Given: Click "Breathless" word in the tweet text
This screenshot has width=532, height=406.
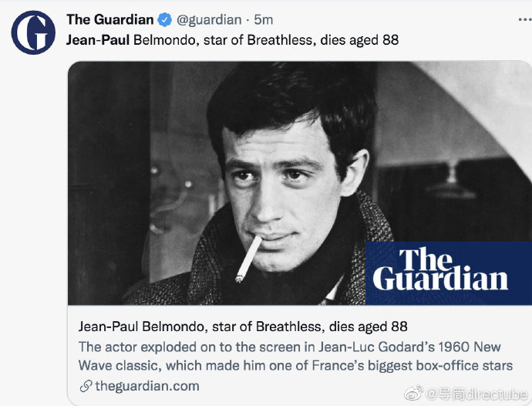Looking at the screenshot, I should [280, 40].
